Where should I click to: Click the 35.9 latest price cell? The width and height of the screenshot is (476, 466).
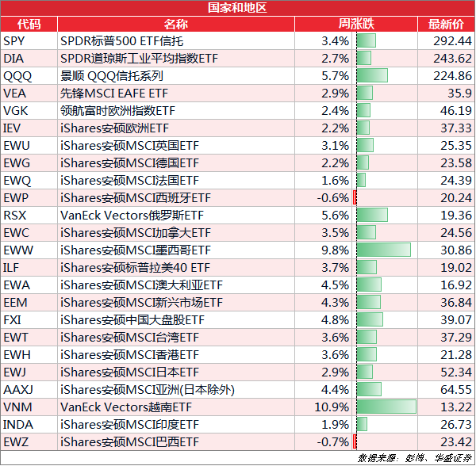pos(446,93)
